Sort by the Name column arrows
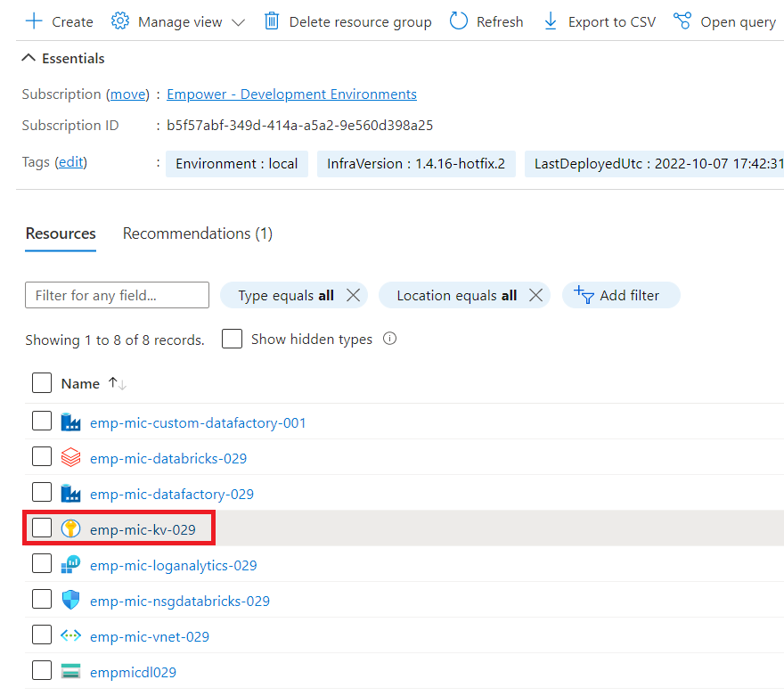The width and height of the screenshot is (784, 696). (x=118, y=383)
